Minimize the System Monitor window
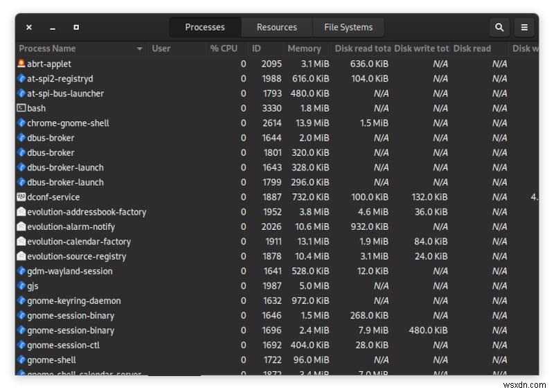 click(x=53, y=27)
